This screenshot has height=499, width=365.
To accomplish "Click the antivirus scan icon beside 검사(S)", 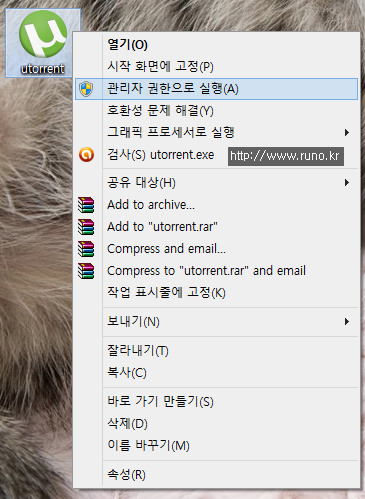I will click(86, 155).
